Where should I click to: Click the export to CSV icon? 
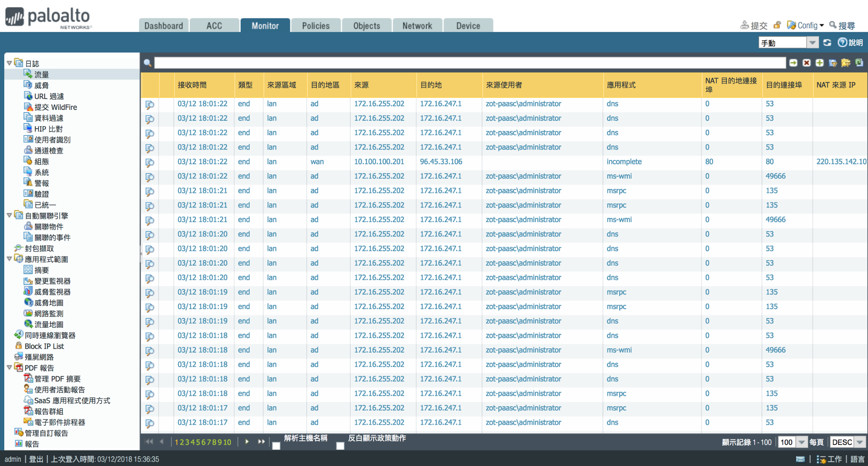point(859,63)
